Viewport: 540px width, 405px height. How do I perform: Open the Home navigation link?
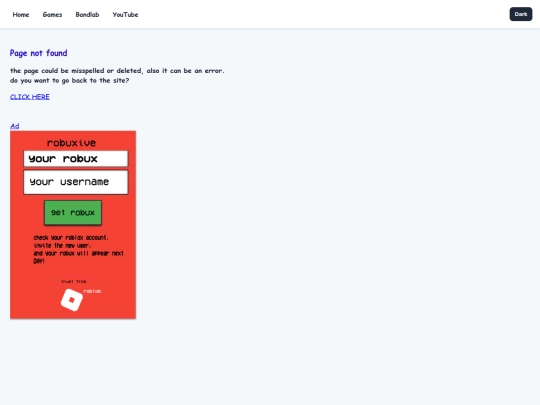pos(21,14)
